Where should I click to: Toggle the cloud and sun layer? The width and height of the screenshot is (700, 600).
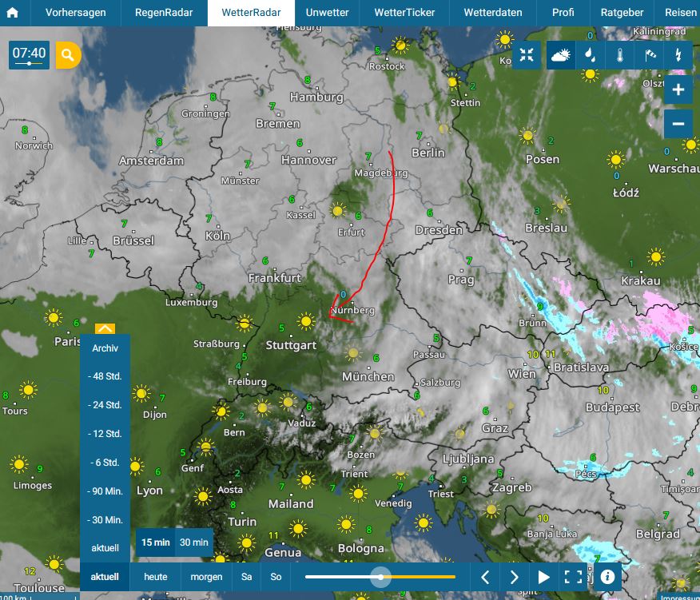pos(560,55)
